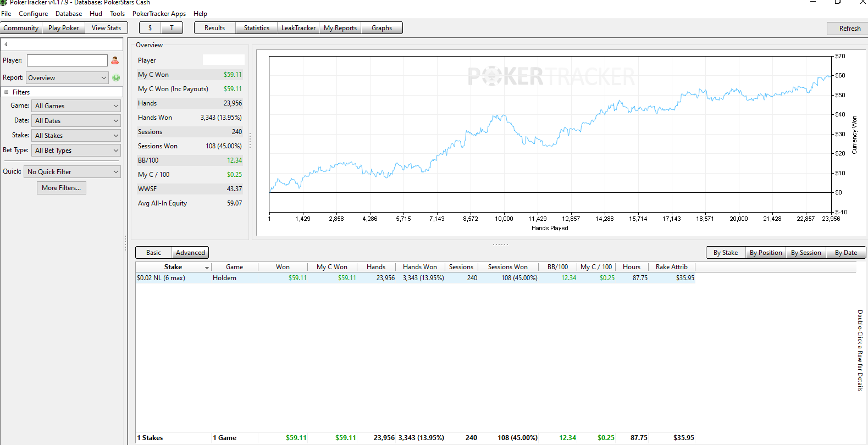Open the Configure menu
Image resolution: width=868 pixels, height=445 pixels.
click(33, 14)
